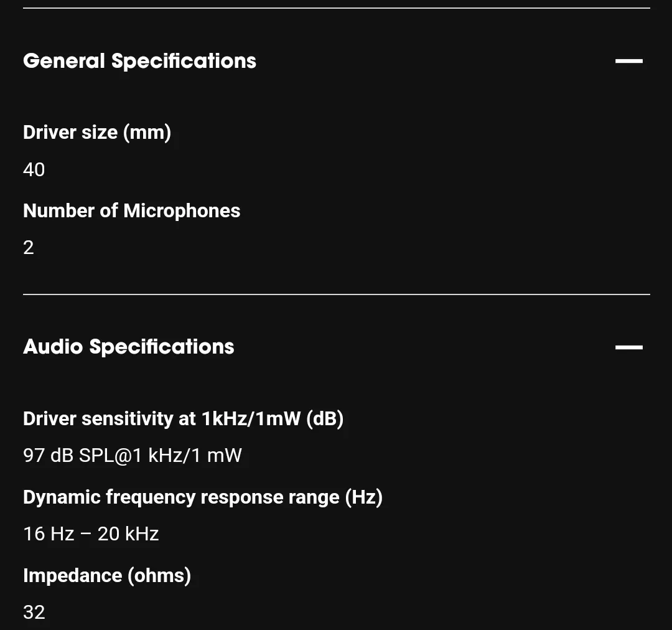Click the (ohms) unit in Impedance label

click(159, 576)
